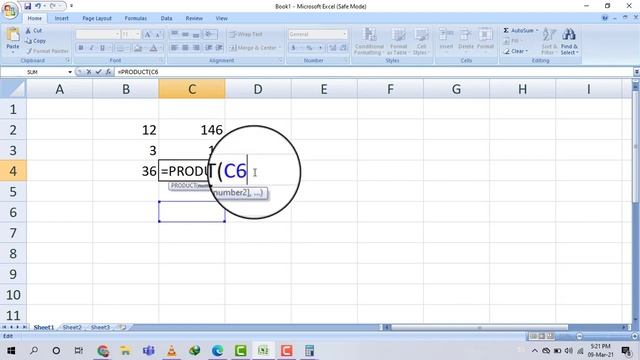Switch to the Page Layout tab
Screen dimensions: 640x360
point(97,18)
